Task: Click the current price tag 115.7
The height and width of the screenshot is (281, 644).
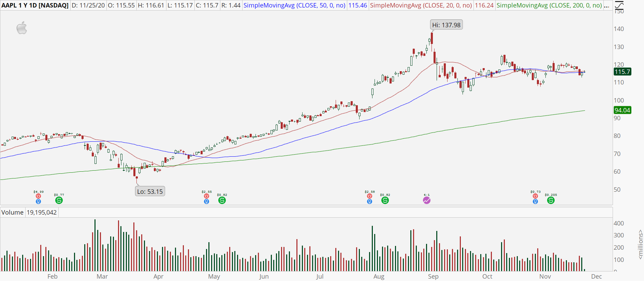Action: pyautogui.click(x=622, y=72)
